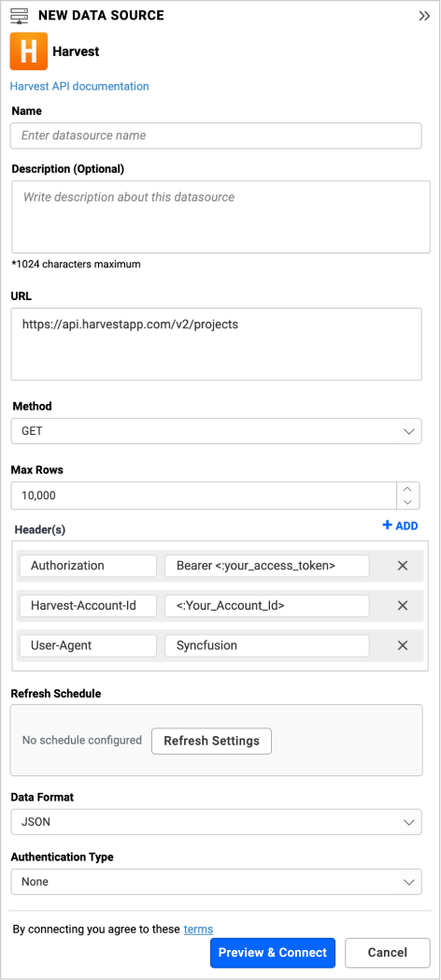Image resolution: width=441 pixels, height=980 pixels.
Task: Click the '*1024 characters maximum' note
Action: pyautogui.click(x=77, y=264)
